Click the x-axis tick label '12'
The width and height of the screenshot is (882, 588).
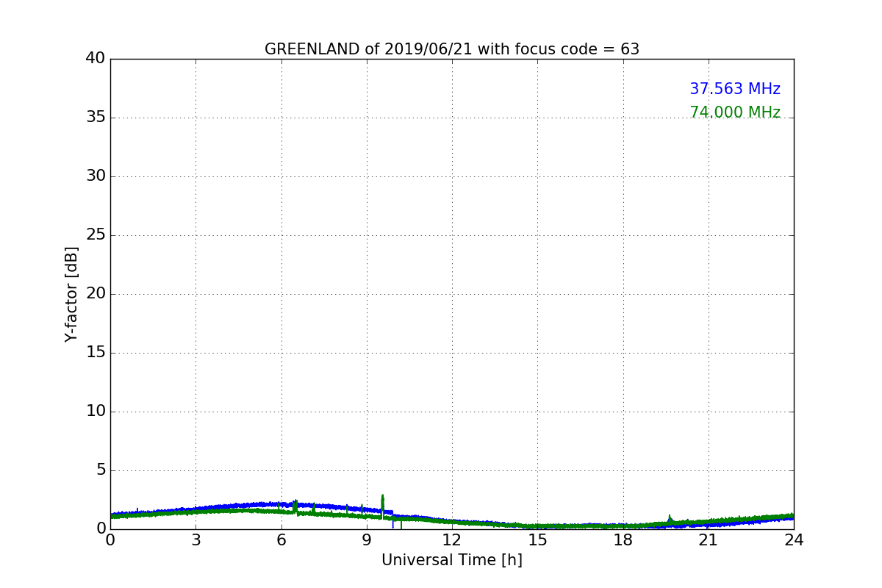coord(452,540)
